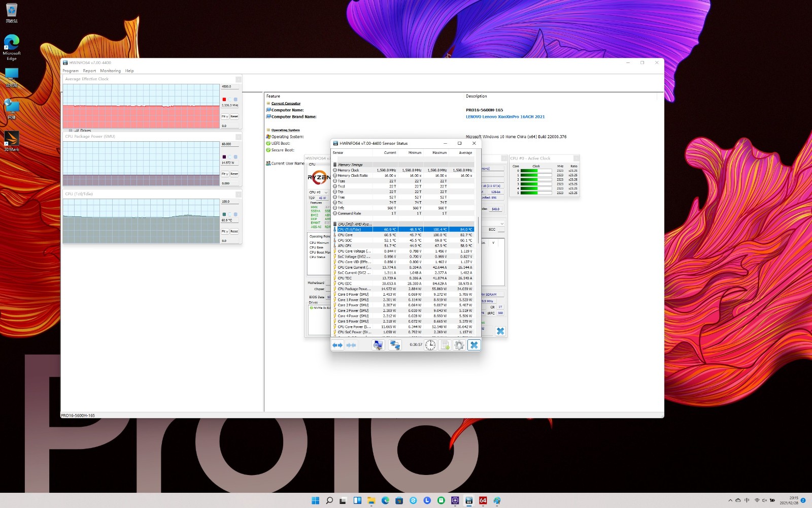The height and width of the screenshot is (508, 812).
Task: Click the network remote monitoring icon
Action: [x=395, y=345]
